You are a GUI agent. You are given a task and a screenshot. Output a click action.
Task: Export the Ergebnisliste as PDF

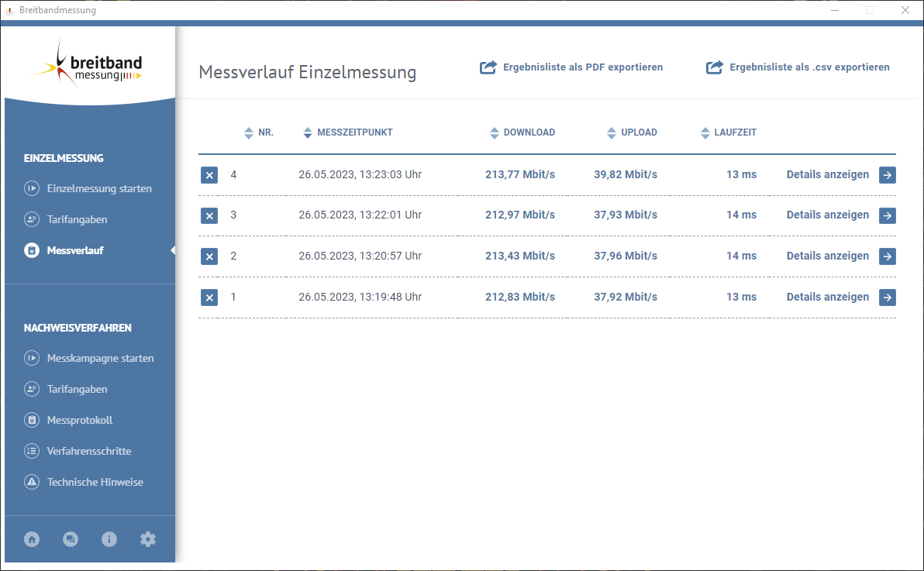tap(571, 67)
